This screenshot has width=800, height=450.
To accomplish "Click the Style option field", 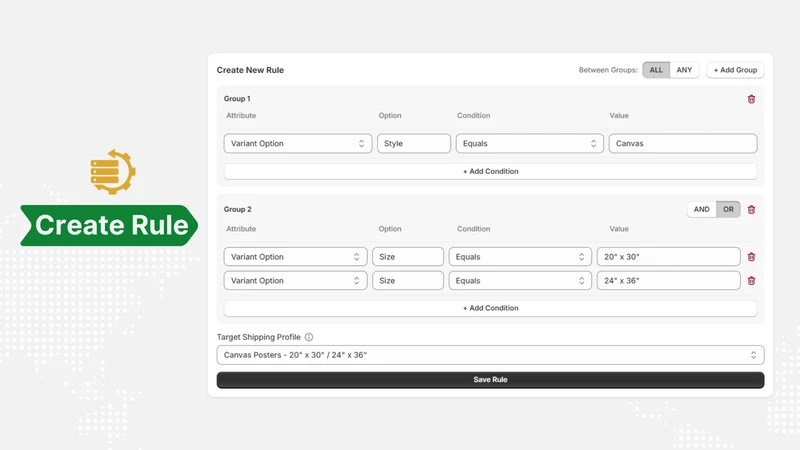I will point(414,143).
